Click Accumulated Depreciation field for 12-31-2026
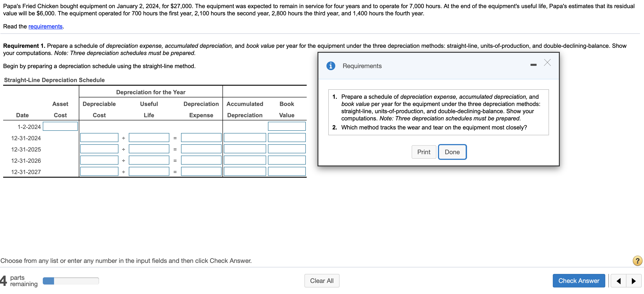 pos(245,160)
